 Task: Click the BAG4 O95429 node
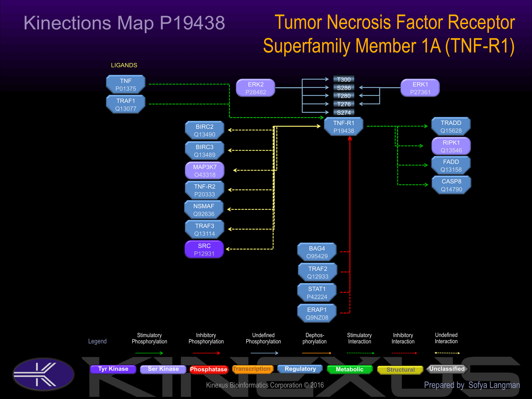[317, 252]
